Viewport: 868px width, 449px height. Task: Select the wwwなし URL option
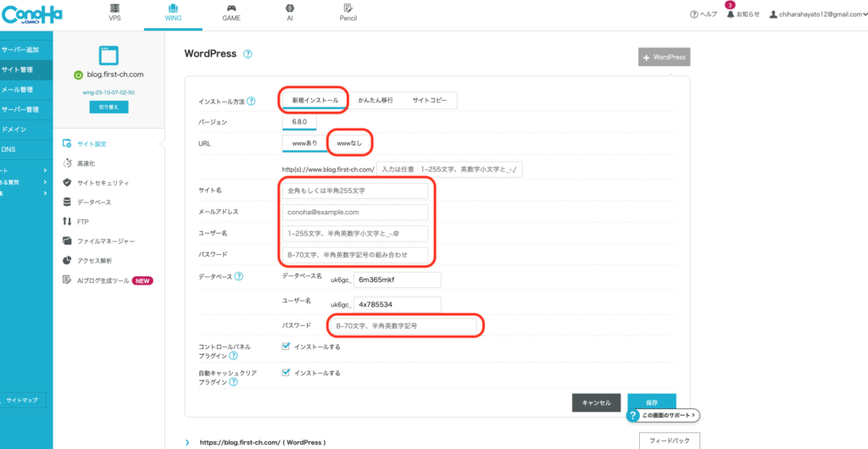pyautogui.click(x=350, y=142)
